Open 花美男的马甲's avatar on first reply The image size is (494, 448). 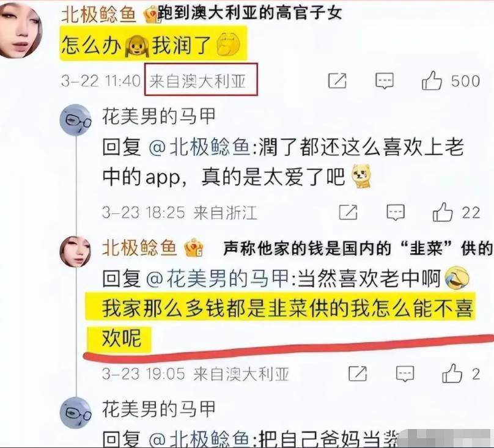click(x=75, y=120)
